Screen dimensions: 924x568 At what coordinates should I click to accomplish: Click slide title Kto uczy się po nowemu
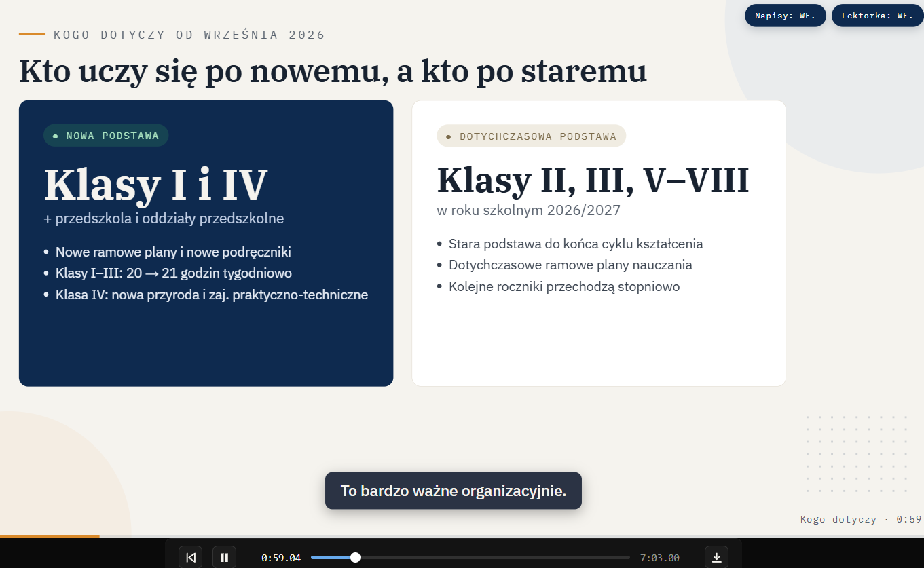coord(333,71)
